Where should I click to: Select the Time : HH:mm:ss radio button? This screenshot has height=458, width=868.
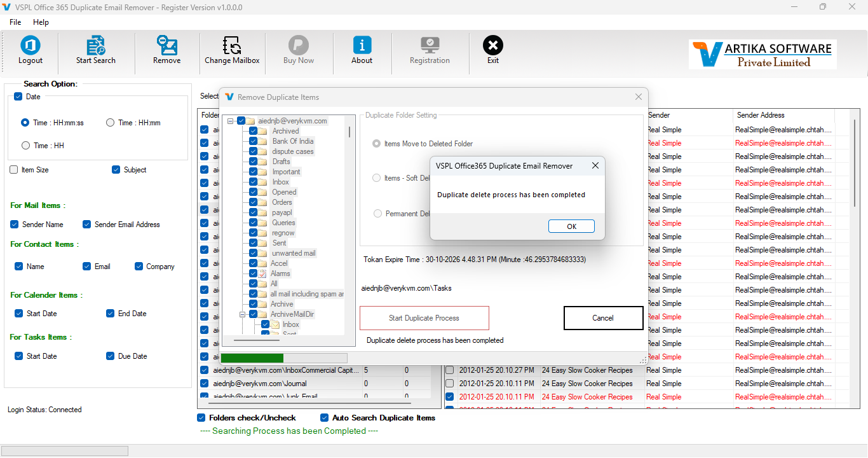click(25, 123)
